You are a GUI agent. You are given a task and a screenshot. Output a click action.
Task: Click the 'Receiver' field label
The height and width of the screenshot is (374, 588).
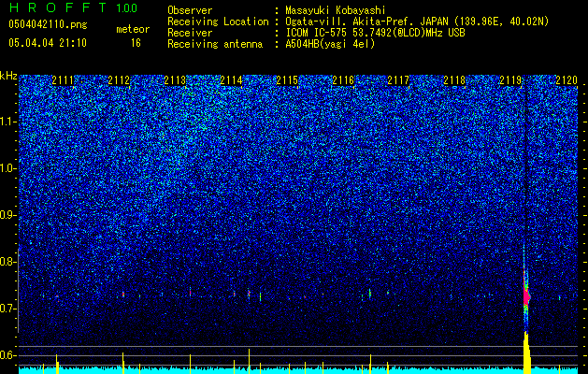pos(190,33)
